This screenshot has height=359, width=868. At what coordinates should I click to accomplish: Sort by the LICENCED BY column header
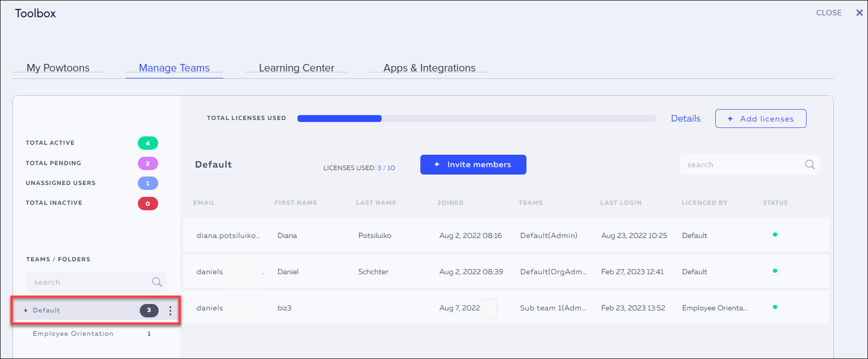(x=704, y=203)
